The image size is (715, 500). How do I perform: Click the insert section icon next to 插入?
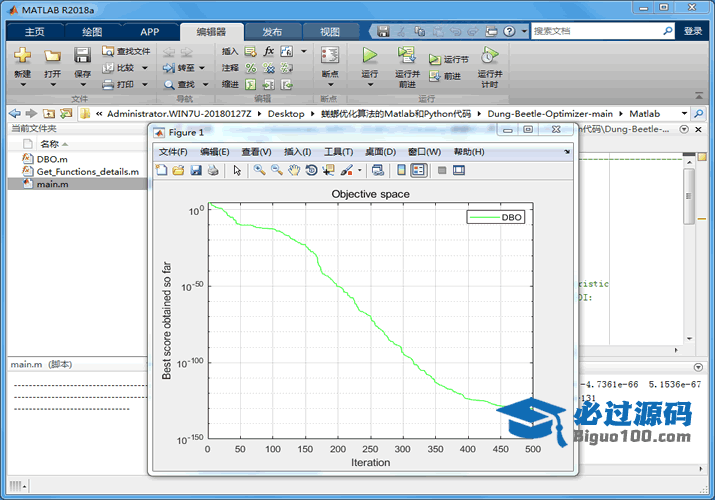click(250, 51)
